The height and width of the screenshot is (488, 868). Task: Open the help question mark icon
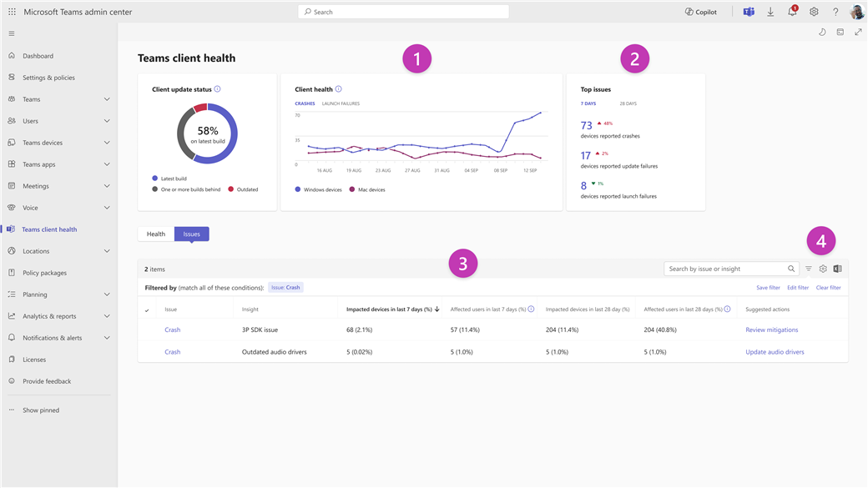coord(835,12)
